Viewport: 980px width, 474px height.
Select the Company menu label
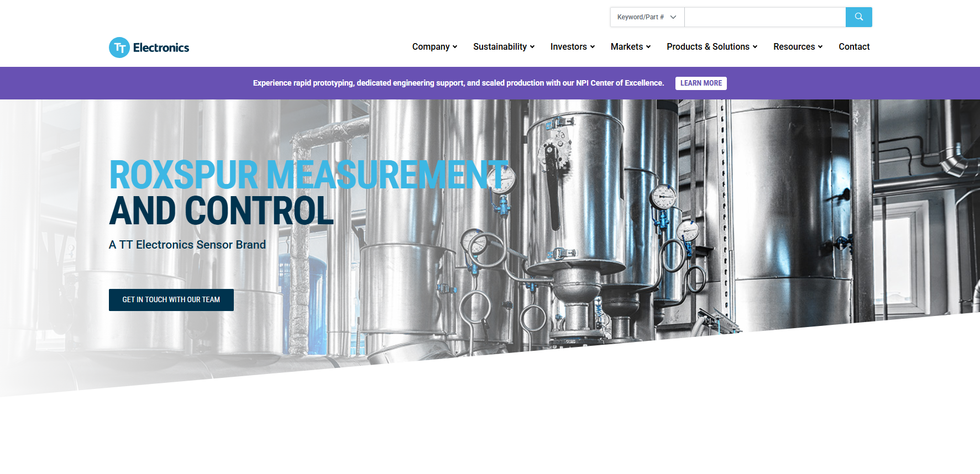click(431, 47)
